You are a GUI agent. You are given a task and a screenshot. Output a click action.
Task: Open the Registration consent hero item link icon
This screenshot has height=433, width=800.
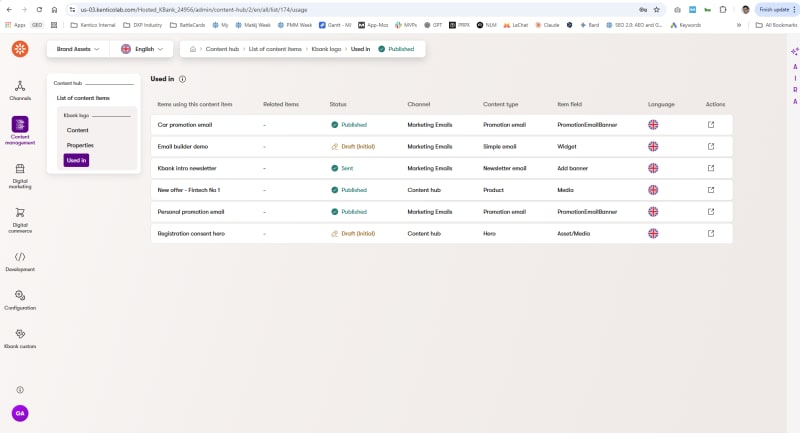pos(711,233)
